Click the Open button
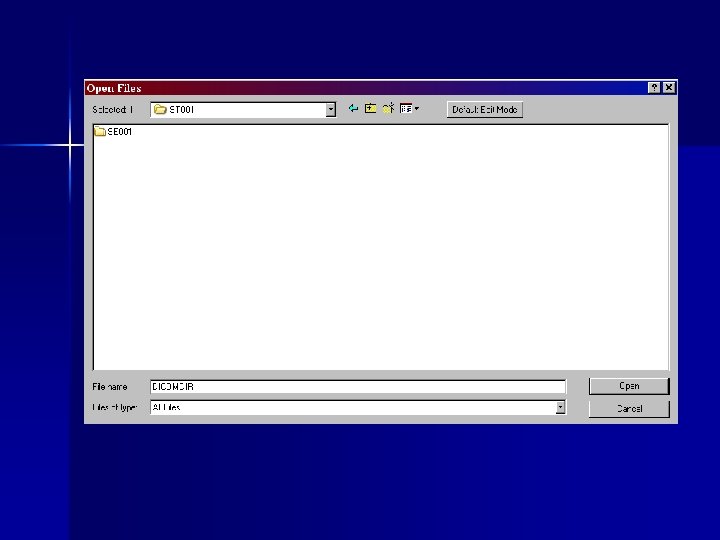 [629, 386]
